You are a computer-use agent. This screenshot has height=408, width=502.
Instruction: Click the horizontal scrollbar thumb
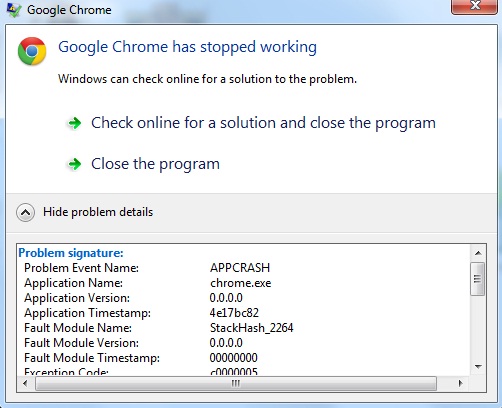tap(236, 383)
